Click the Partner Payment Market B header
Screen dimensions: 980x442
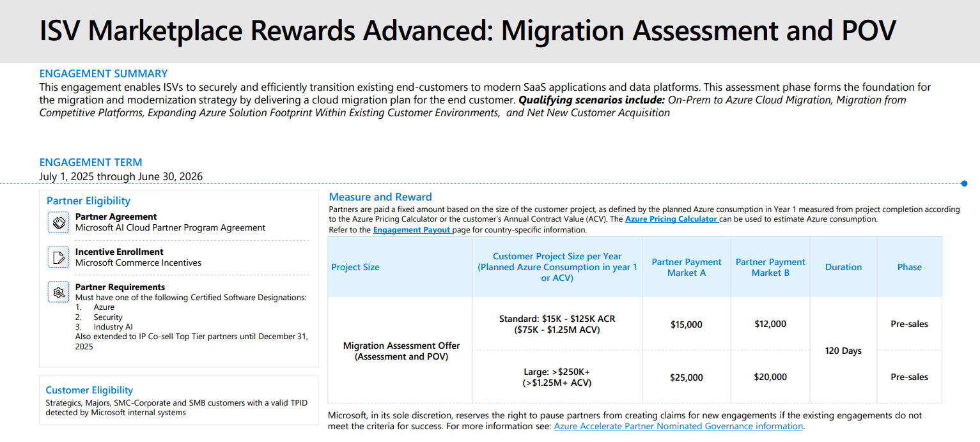(x=770, y=267)
